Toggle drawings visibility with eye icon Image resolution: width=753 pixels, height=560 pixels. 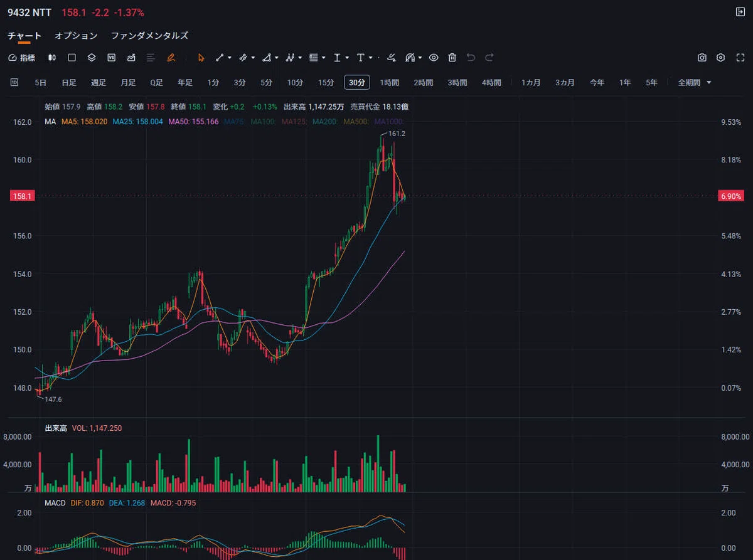(433, 58)
